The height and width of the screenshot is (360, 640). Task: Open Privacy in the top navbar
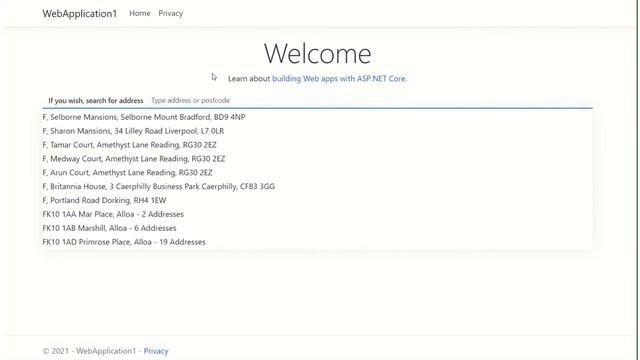[x=171, y=13]
